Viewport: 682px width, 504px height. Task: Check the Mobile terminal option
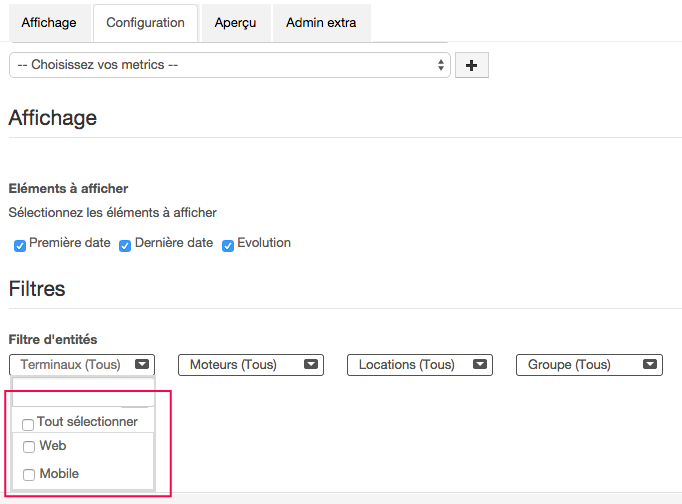(29, 474)
